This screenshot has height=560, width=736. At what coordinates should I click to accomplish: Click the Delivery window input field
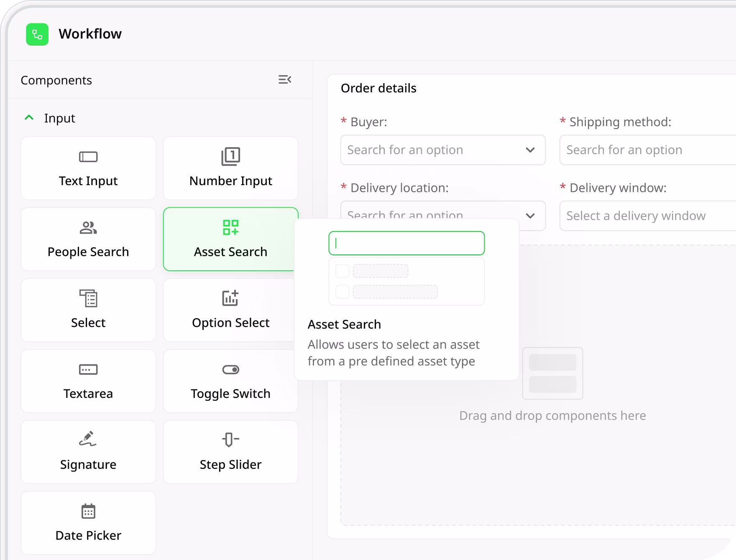click(647, 216)
